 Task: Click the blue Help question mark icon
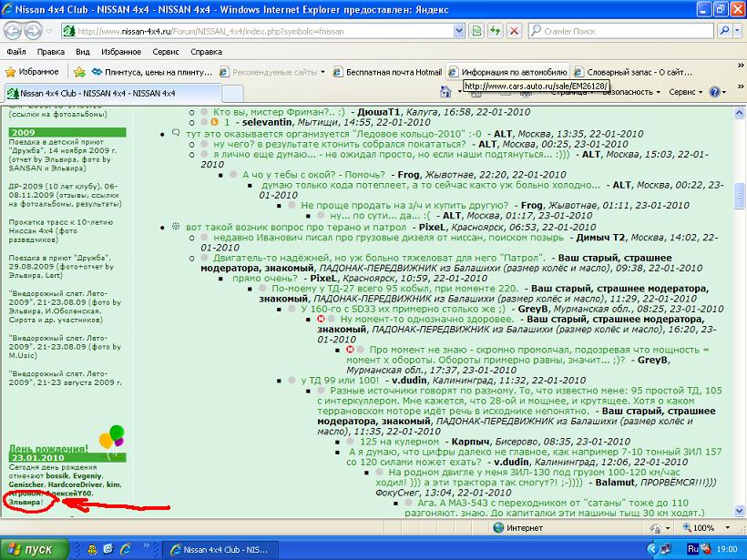pos(714,92)
